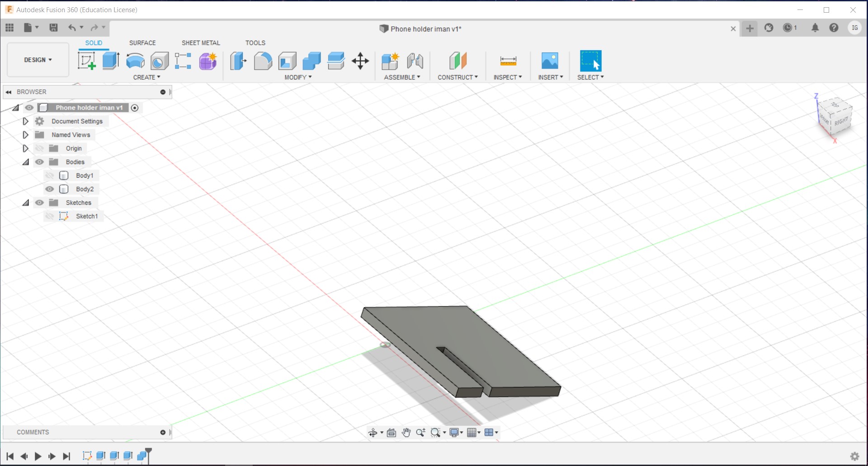Select the Fillet tool icon
Image resolution: width=868 pixels, height=466 pixels.
(263, 61)
